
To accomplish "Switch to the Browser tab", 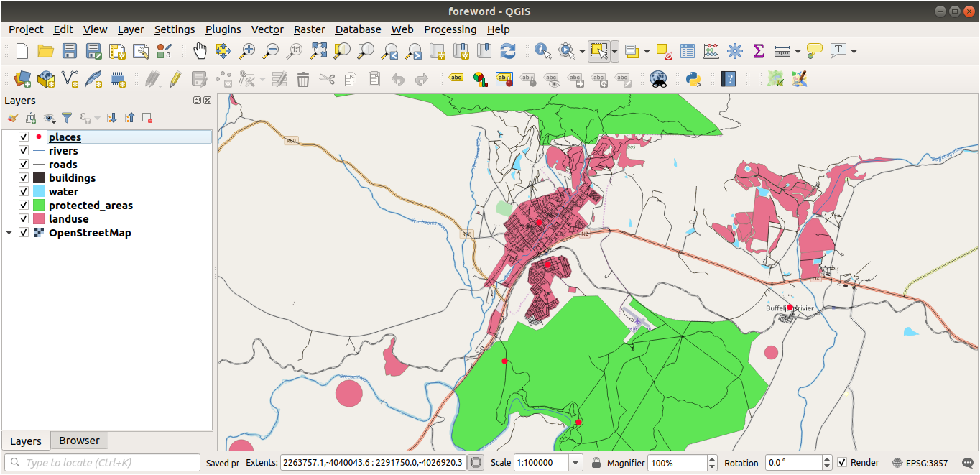I will [x=79, y=441].
